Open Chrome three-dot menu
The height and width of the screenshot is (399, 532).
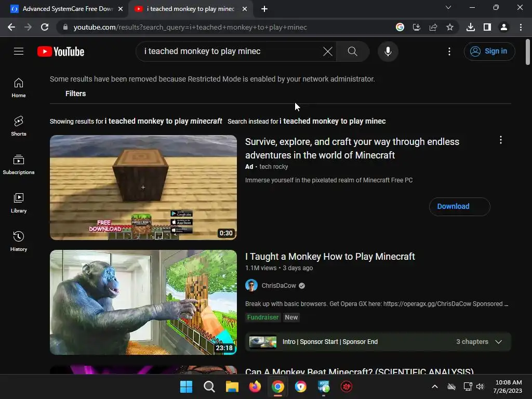[521, 27]
